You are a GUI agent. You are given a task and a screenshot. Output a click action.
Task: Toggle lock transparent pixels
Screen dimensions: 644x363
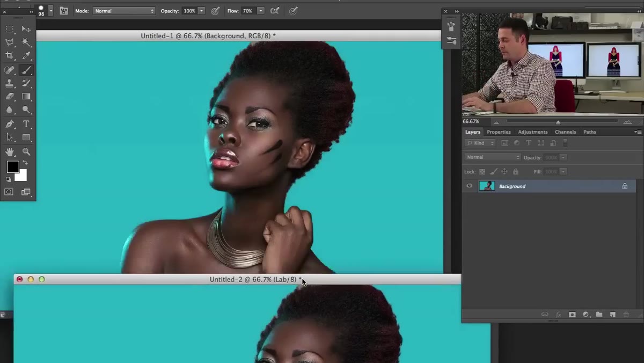click(482, 172)
